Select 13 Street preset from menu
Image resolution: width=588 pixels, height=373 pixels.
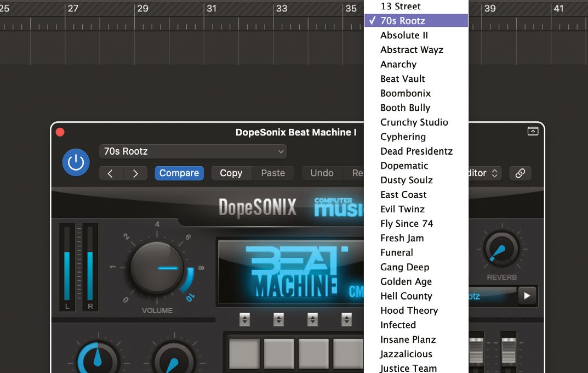(416, 7)
